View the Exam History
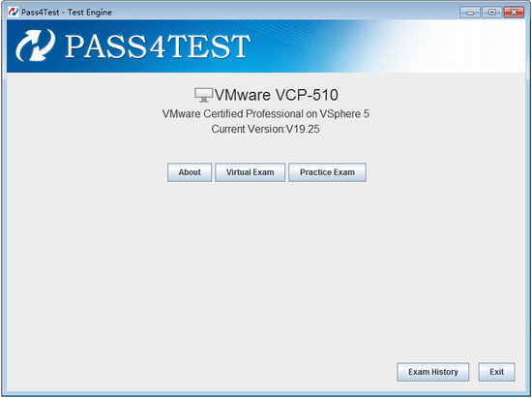Viewport: 532px width, 398px height. point(433,372)
